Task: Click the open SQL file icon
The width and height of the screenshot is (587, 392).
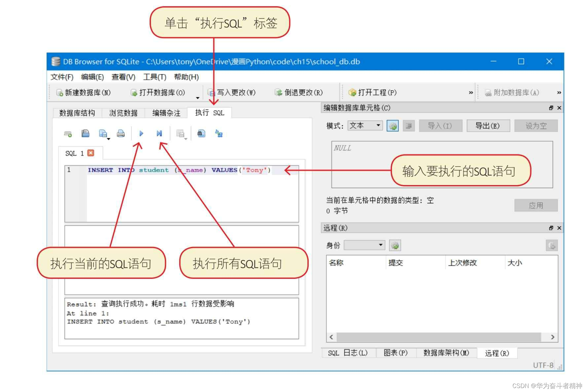Action: click(x=86, y=133)
